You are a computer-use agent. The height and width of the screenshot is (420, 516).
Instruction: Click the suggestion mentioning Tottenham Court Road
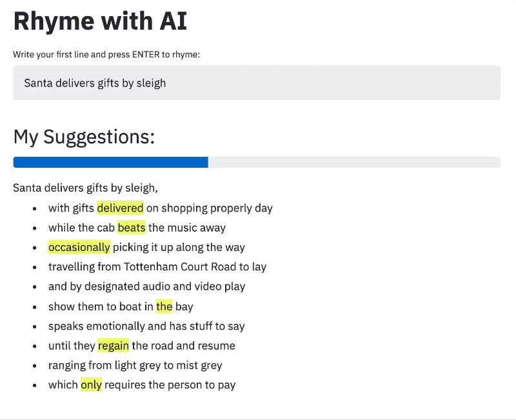[x=157, y=267]
